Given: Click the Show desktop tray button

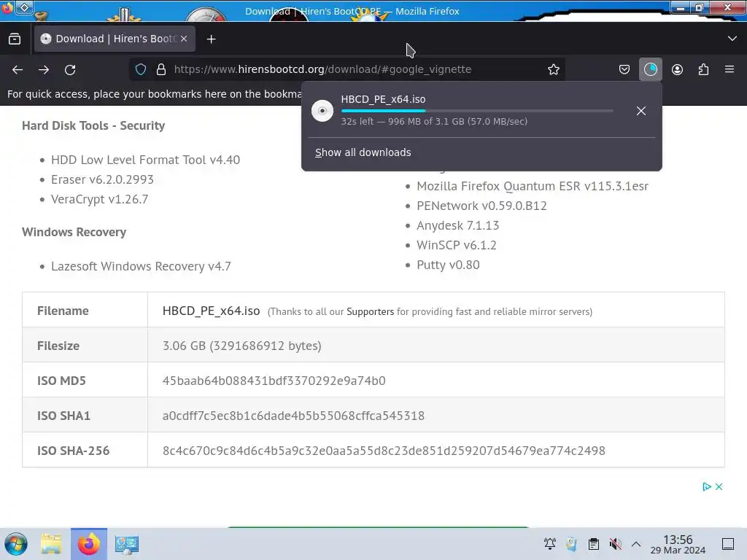Looking at the screenshot, I should pyautogui.click(x=727, y=544).
